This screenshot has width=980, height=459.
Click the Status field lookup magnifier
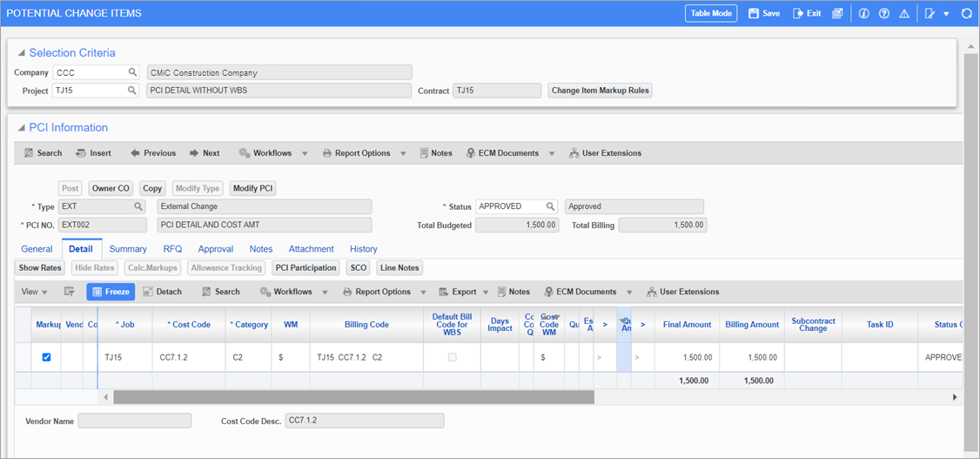click(551, 206)
